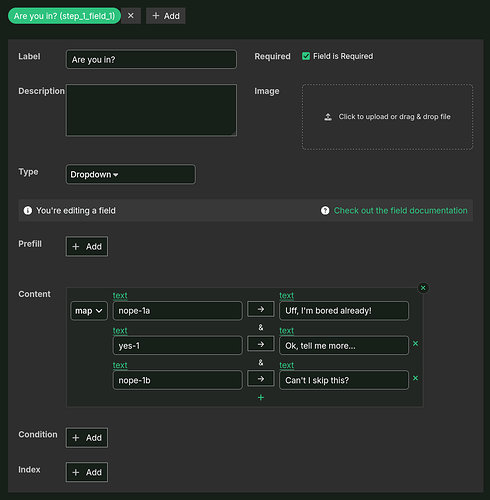Focus the Description text area

151,110
